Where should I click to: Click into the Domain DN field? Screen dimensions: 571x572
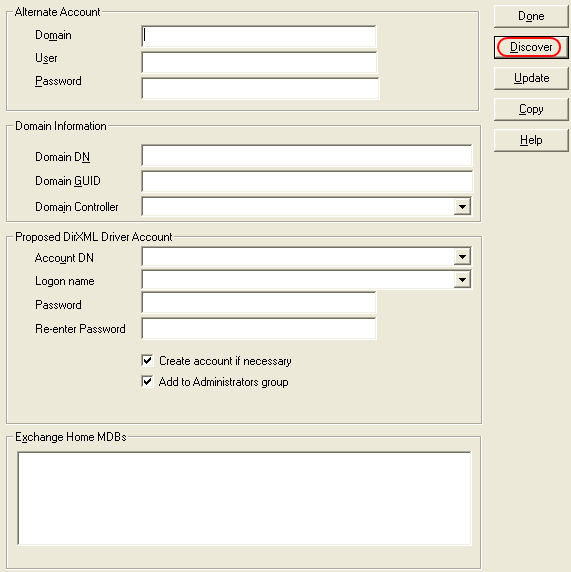point(307,156)
